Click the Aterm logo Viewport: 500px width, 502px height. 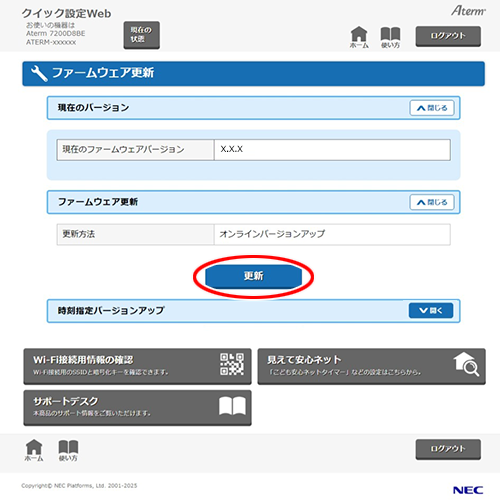[468, 11]
